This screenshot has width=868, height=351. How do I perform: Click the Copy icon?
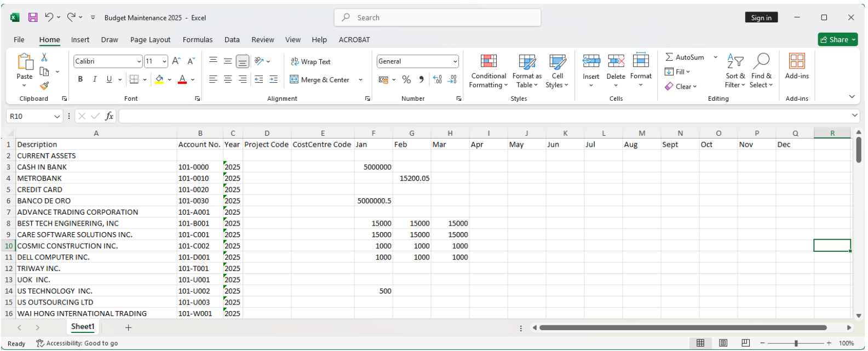point(44,72)
